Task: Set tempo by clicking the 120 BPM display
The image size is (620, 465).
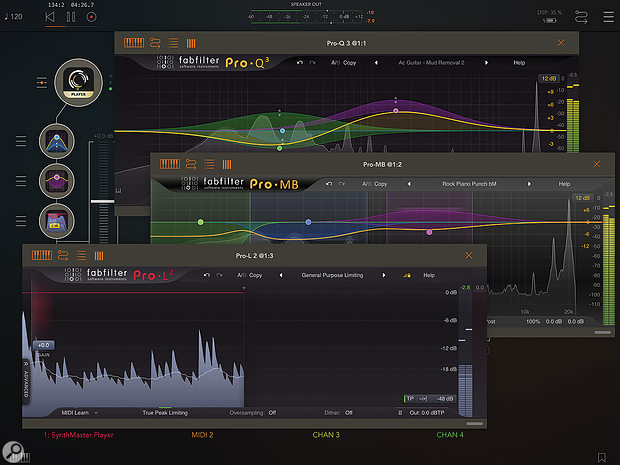Action: click(14, 17)
